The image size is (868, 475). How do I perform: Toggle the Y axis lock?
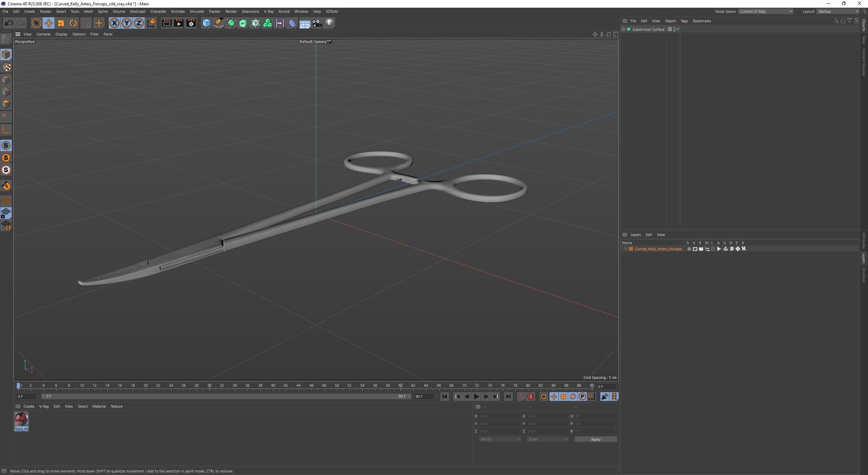pyautogui.click(x=127, y=23)
